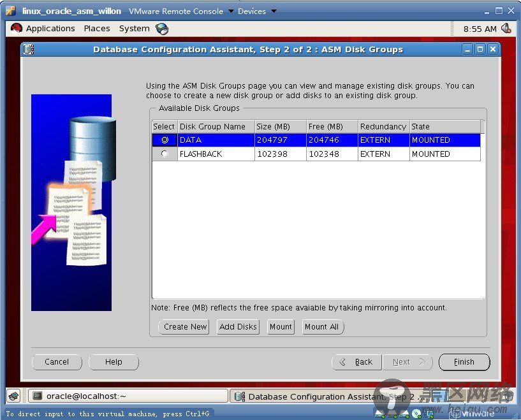Click the VMware CD-ROM device status icon

coord(416,414)
